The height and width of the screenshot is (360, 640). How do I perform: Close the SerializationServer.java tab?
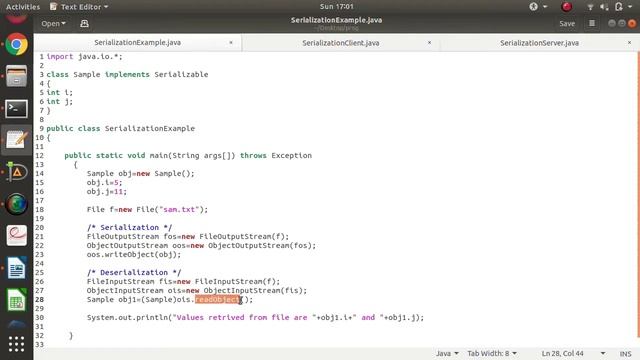pos(629,42)
